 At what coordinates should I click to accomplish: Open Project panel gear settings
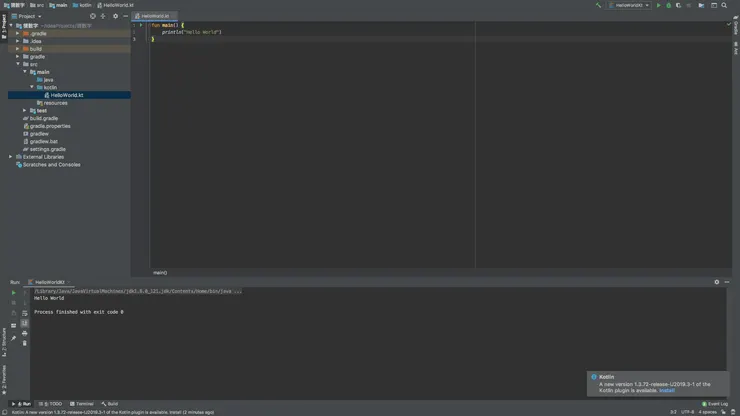pos(115,16)
